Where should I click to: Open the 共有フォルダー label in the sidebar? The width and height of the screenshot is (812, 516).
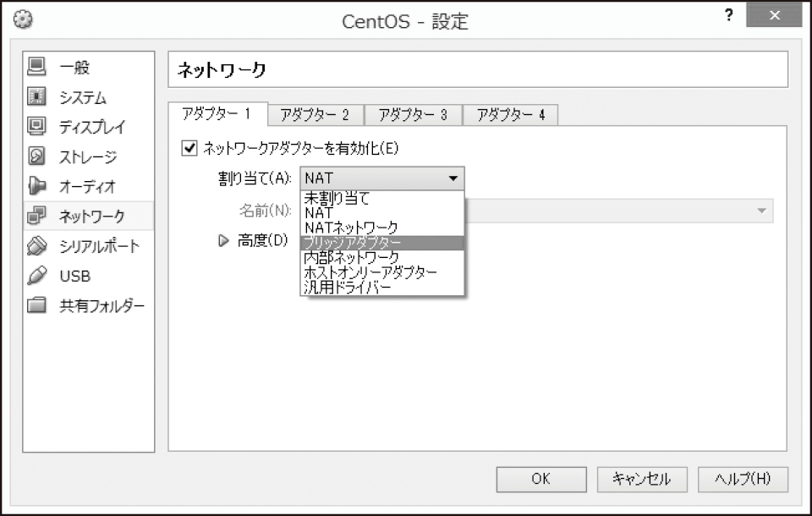pyautogui.click(x=102, y=305)
